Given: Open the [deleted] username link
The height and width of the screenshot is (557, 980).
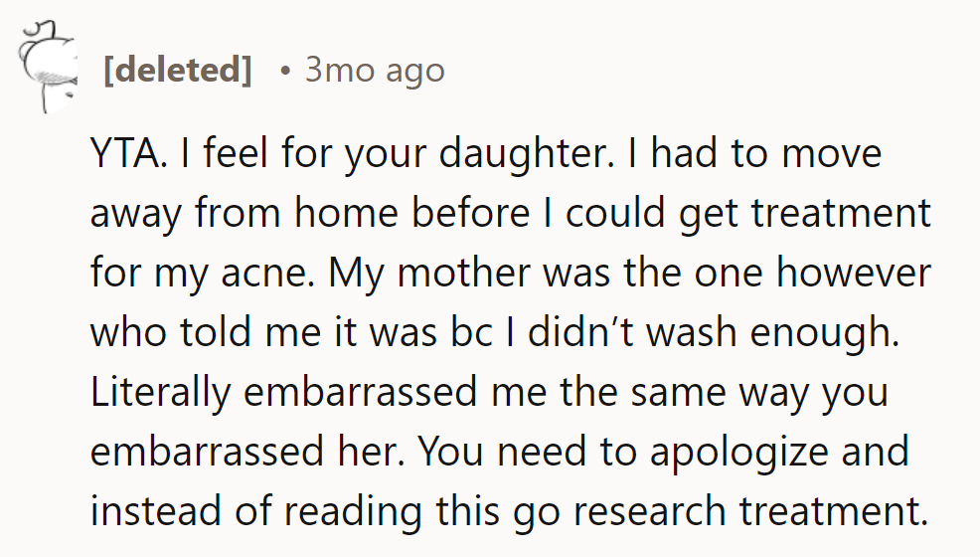Looking at the screenshot, I should [177, 70].
